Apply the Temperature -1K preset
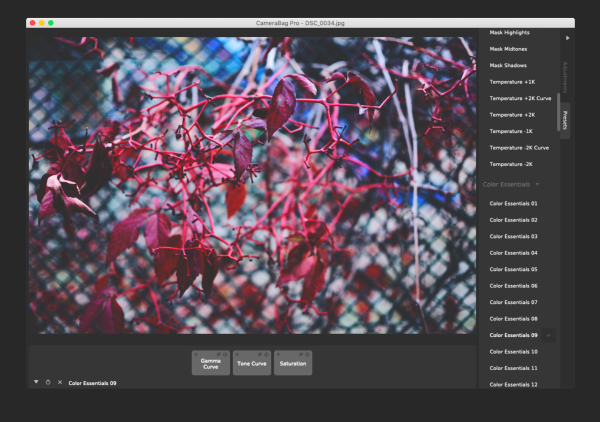 click(511, 131)
